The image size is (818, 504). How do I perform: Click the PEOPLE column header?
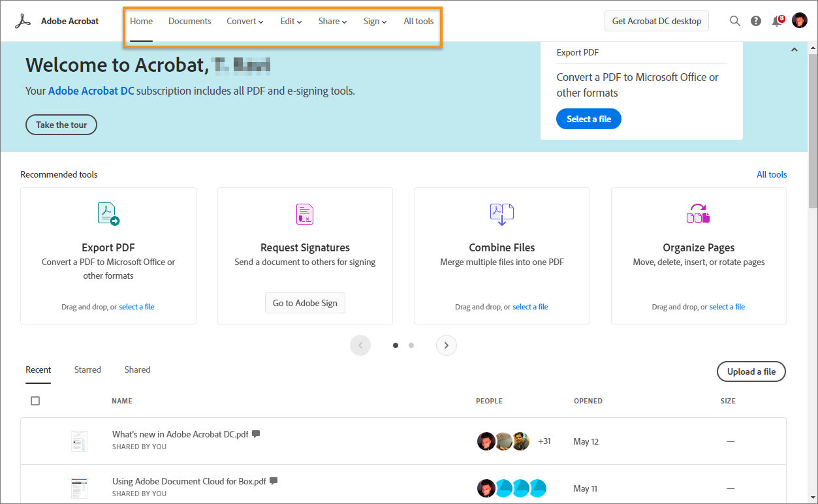[x=489, y=401]
